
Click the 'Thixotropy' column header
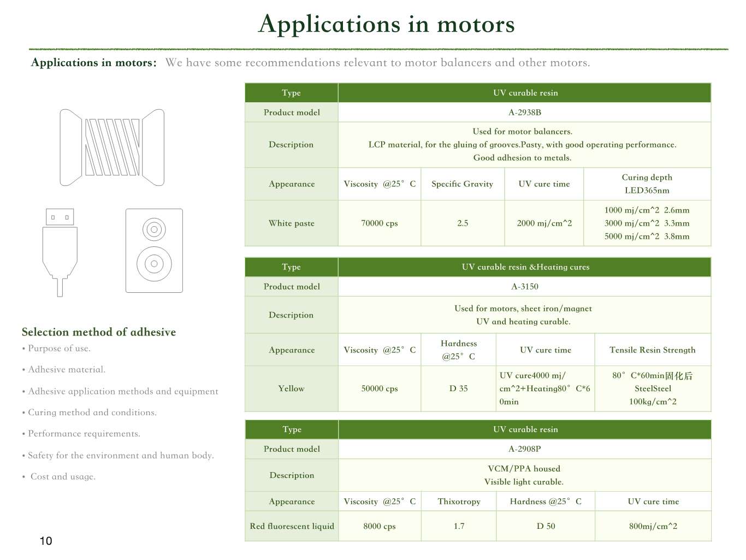click(x=459, y=502)
